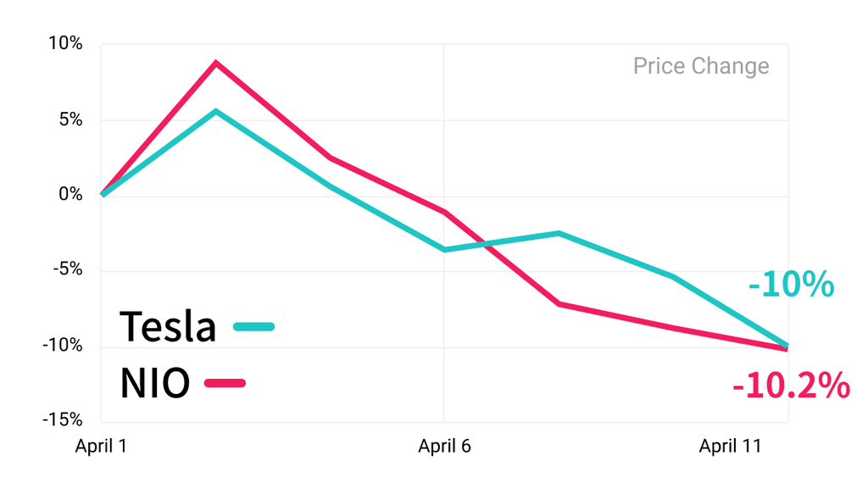
Task: Click the 10% y-axis label
Action: [65, 43]
